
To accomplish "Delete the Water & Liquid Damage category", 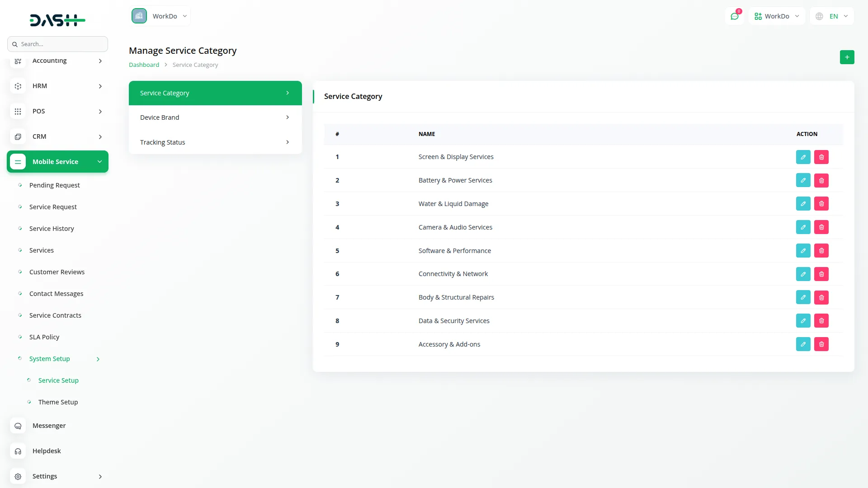I will tap(821, 203).
